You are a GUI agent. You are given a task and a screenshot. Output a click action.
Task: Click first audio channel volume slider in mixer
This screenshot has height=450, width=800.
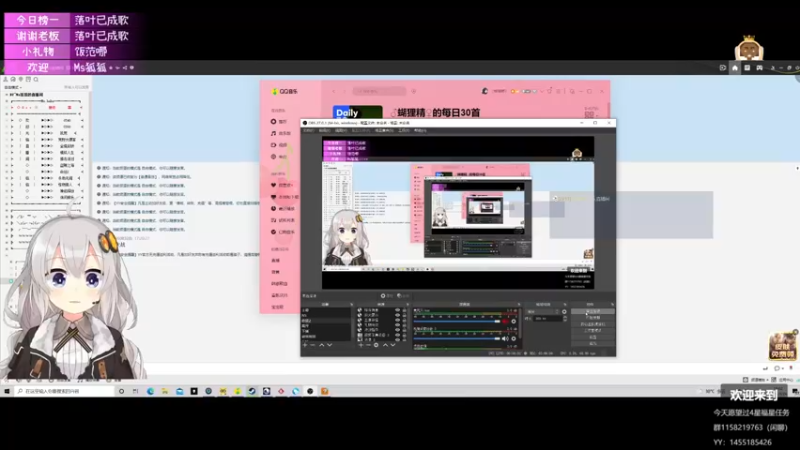[x=457, y=321]
